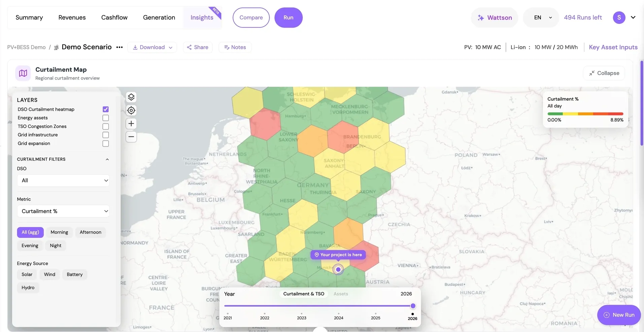This screenshot has height=332, width=644.
Task: Open the Generation tab
Action: [159, 18]
